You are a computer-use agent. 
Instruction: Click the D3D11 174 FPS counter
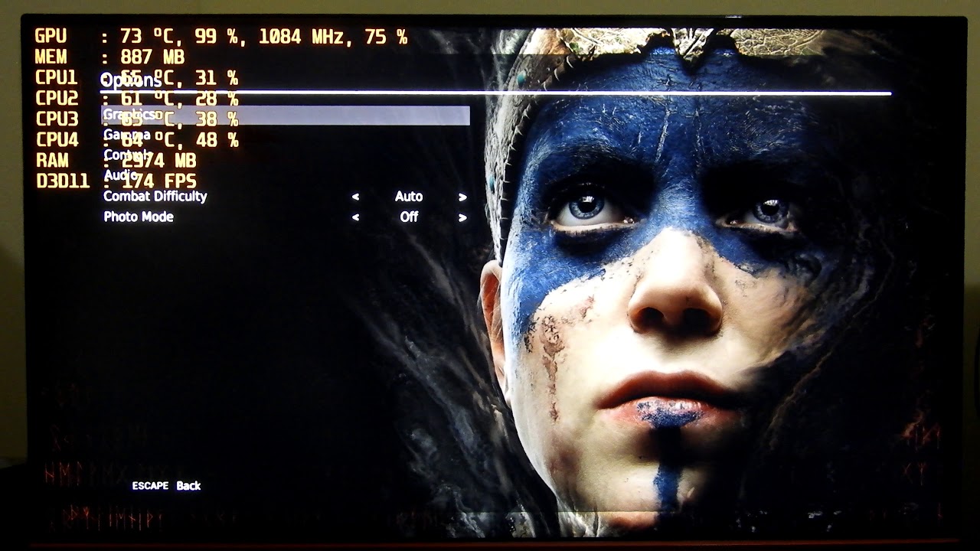[116, 181]
